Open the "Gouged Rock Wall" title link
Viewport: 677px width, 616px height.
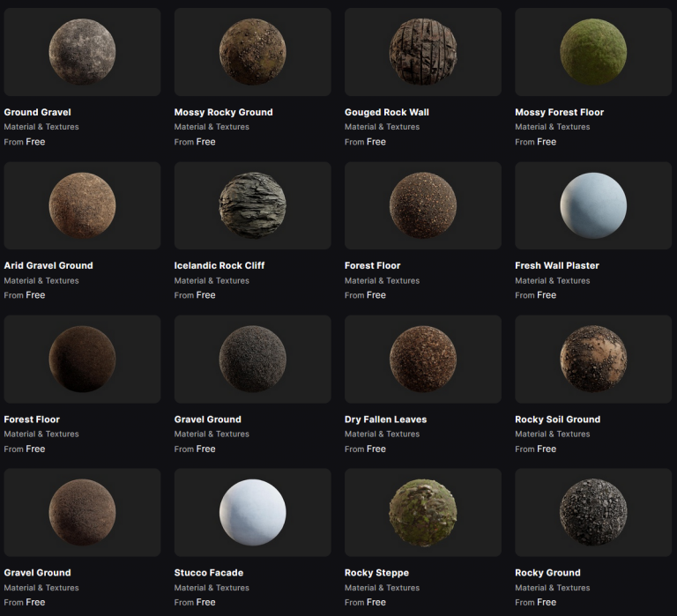point(387,112)
